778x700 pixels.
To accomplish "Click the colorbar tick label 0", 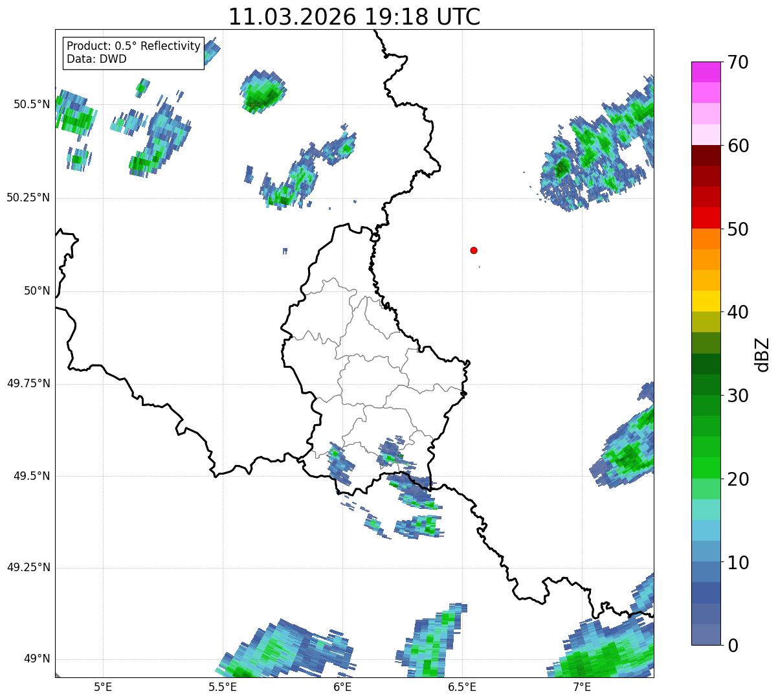I will (x=733, y=646).
